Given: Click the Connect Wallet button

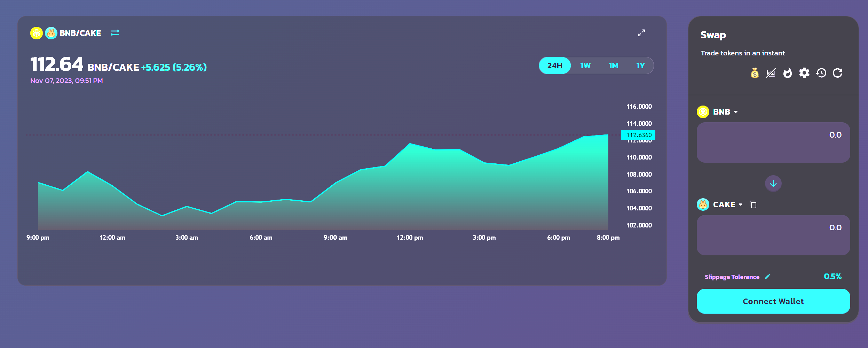Looking at the screenshot, I should pyautogui.click(x=773, y=301).
